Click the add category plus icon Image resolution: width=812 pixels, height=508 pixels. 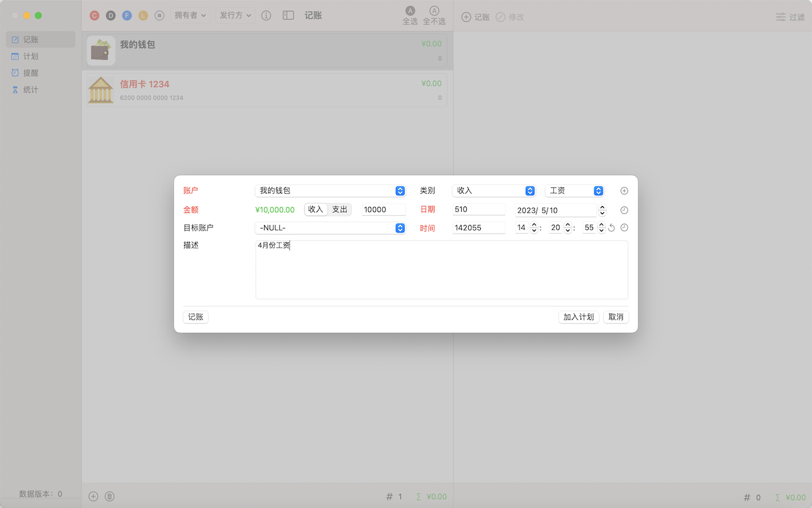click(x=624, y=190)
